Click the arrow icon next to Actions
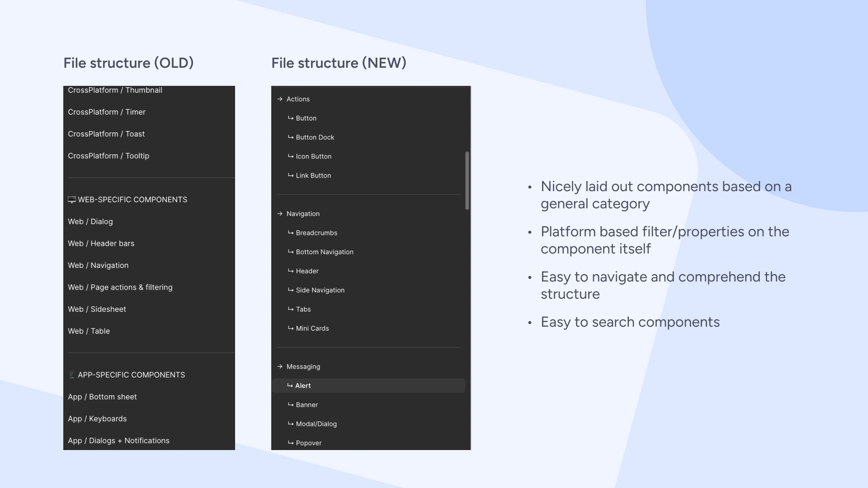The height and width of the screenshot is (488, 868). [x=280, y=99]
